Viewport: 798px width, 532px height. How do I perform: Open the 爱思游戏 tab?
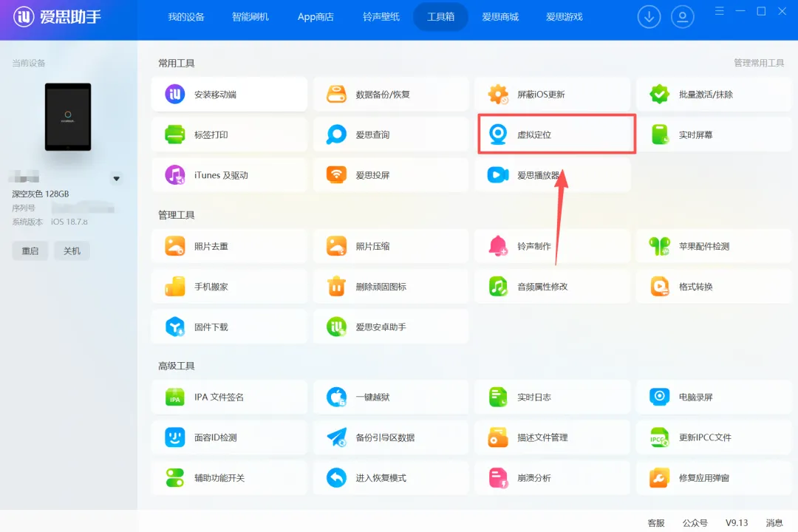coord(564,17)
